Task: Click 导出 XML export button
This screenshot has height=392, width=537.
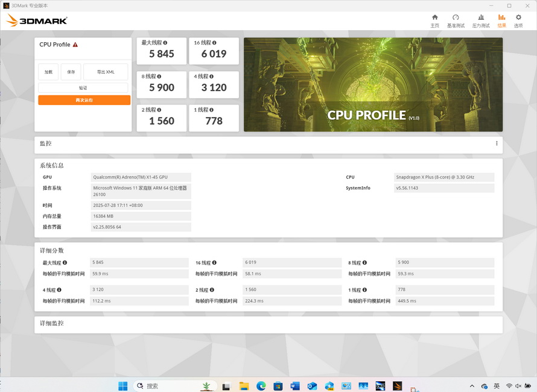Action: coord(106,72)
